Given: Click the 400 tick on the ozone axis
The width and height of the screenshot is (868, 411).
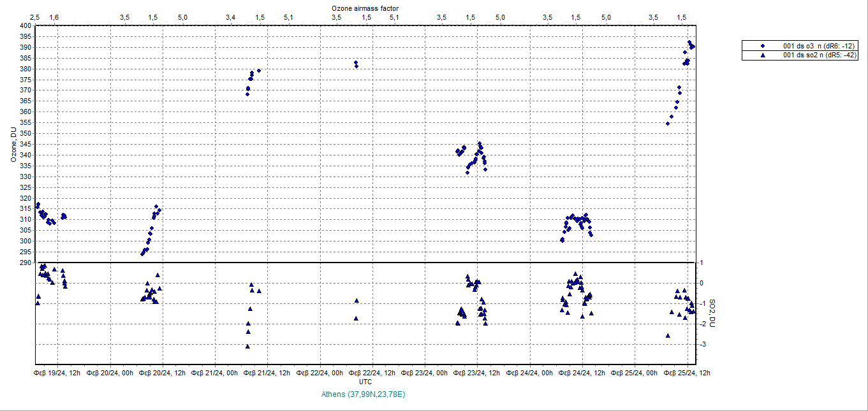Looking at the screenshot, I should pos(25,25).
